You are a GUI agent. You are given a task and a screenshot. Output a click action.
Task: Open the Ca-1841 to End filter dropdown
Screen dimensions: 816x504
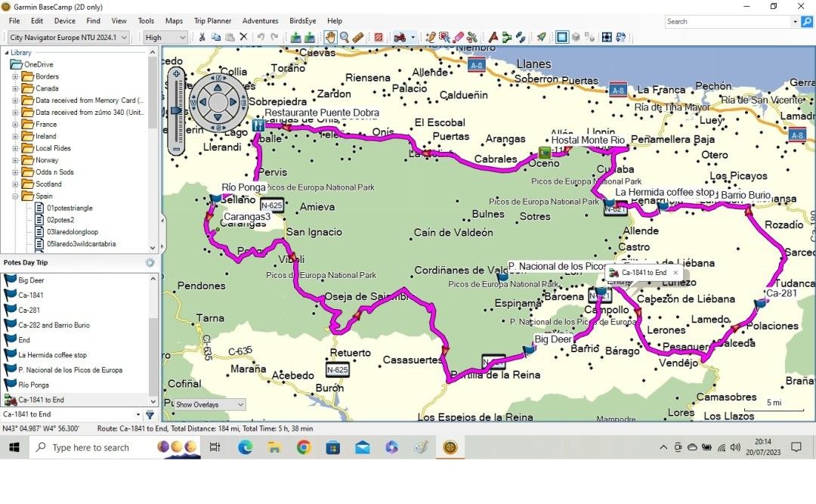(138, 414)
